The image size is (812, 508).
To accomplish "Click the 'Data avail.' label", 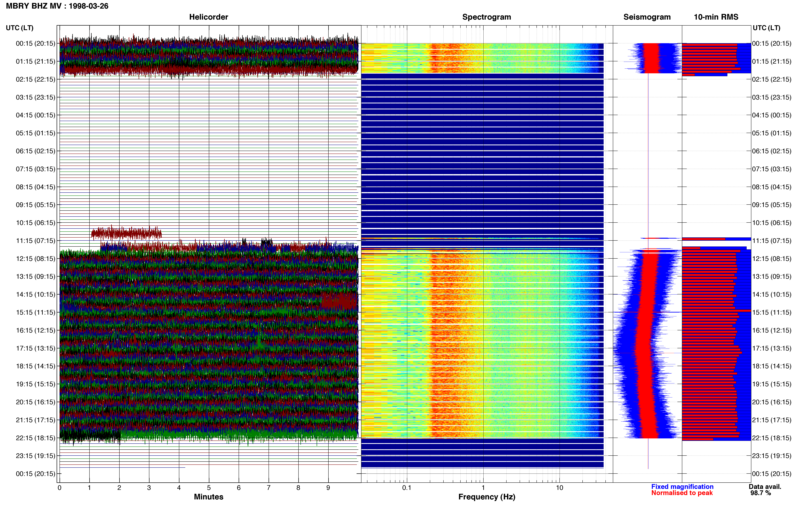I will coord(765,486).
